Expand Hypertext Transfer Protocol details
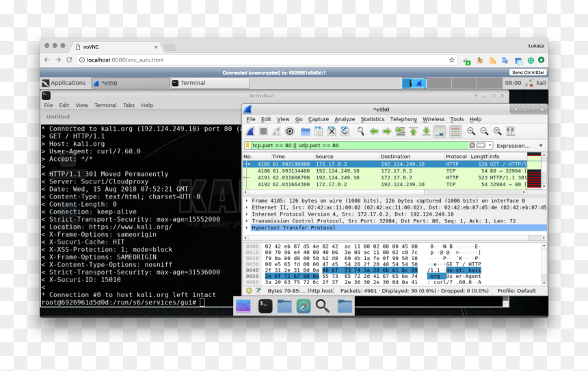The height and width of the screenshot is (371, 588). tap(247, 228)
